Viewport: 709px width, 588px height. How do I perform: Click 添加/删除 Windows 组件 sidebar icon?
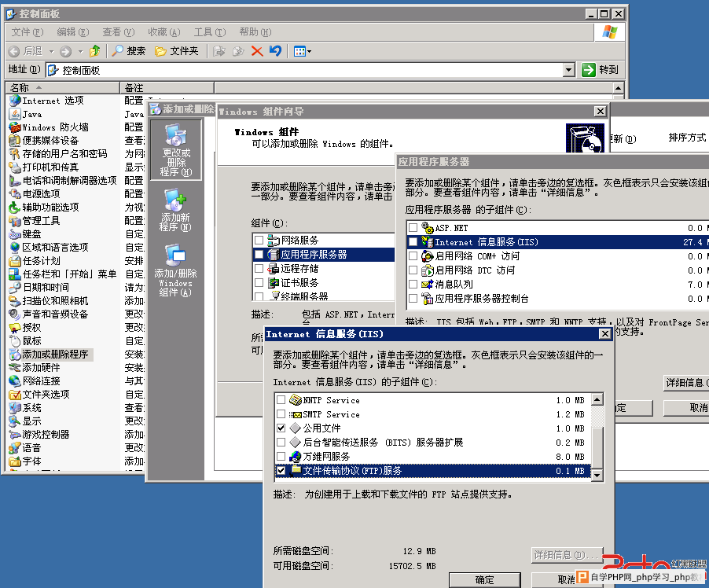pos(176,270)
